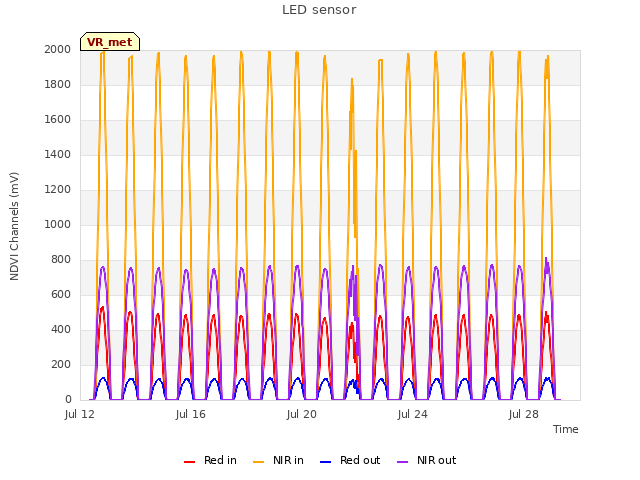The width and height of the screenshot is (640, 480).
Task: Click the 200 y-axis tick label
Action: tap(61, 364)
